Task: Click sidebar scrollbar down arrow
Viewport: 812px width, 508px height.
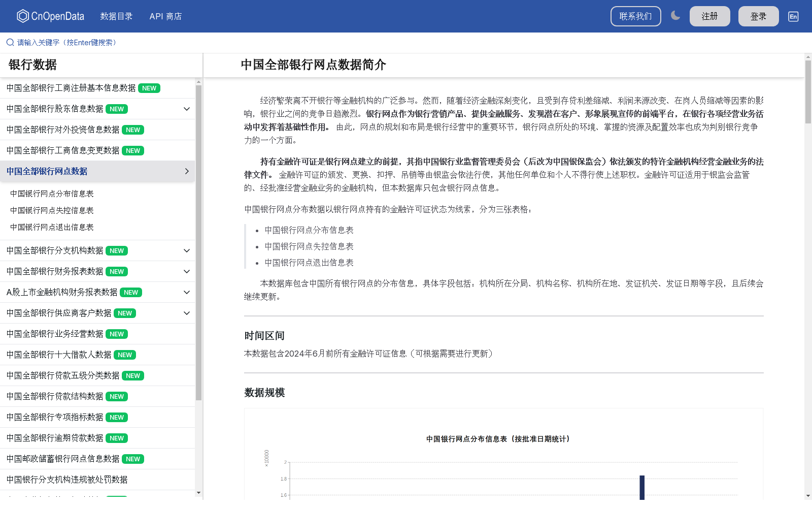Action: (x=198, y=493)
